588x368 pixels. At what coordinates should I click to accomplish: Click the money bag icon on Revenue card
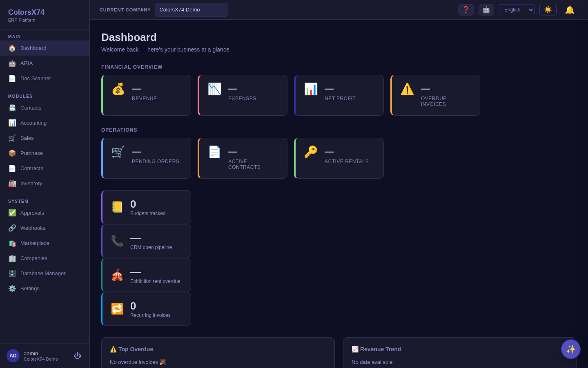[118, 89]
